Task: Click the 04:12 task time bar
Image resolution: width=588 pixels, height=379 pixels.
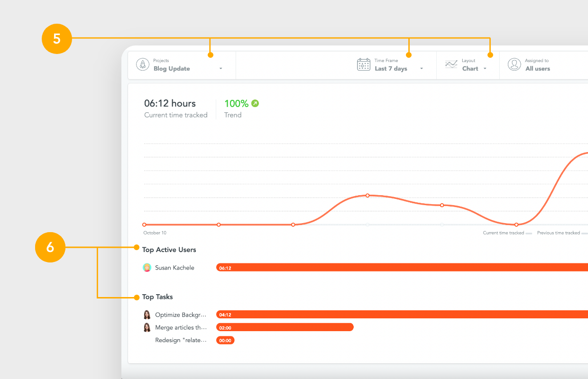Action: [402, 315]
